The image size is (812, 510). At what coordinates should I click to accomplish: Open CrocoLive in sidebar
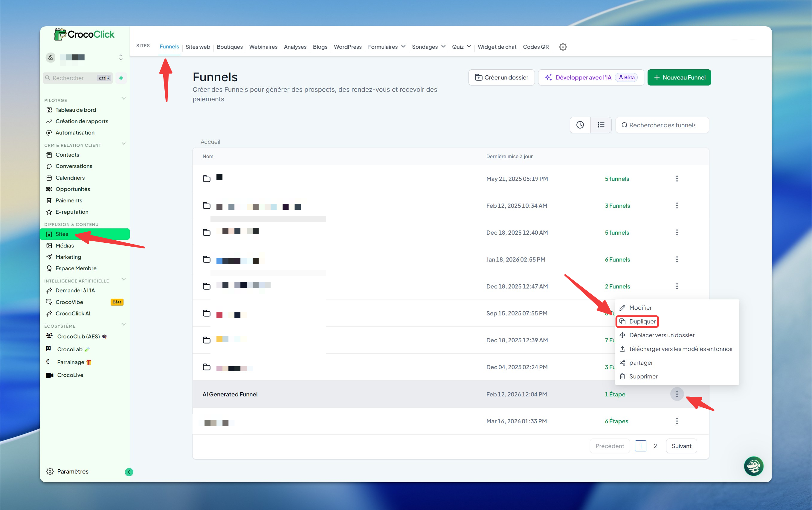[x=70, y=375]
